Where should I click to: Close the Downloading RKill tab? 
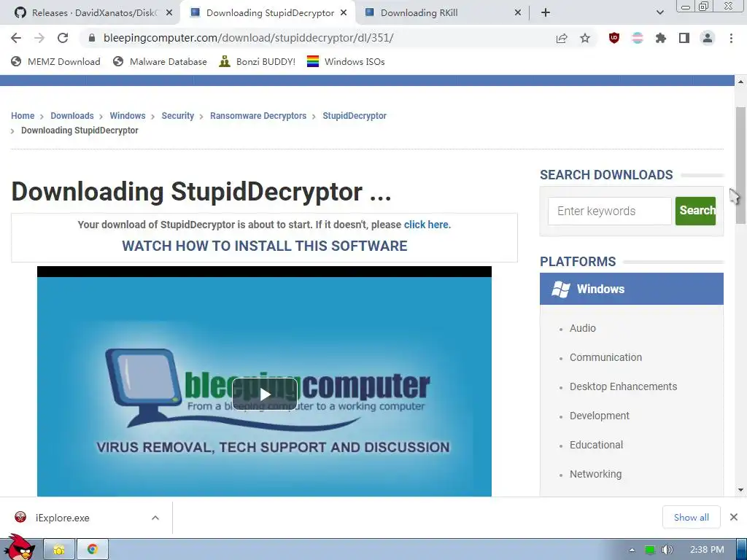pos(518,13)
